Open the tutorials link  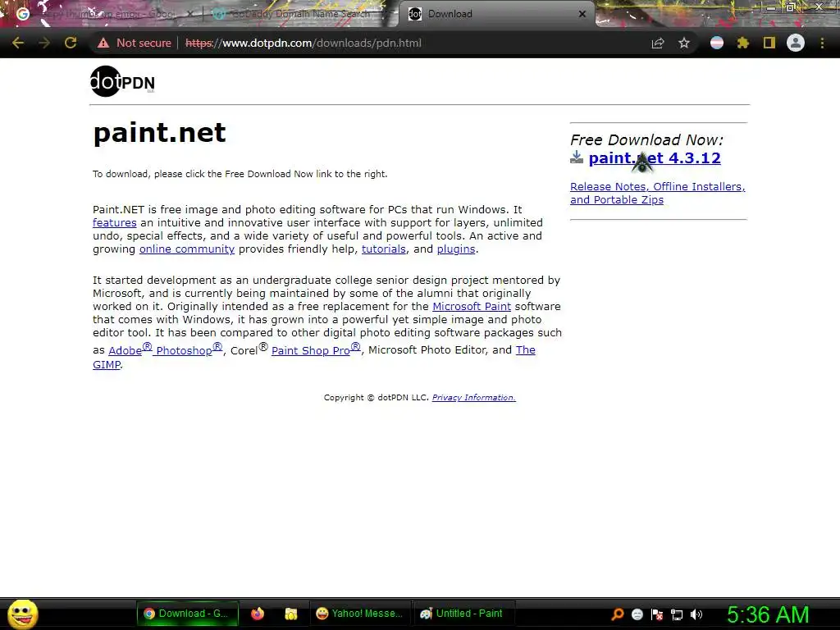[x=384, y=249]
